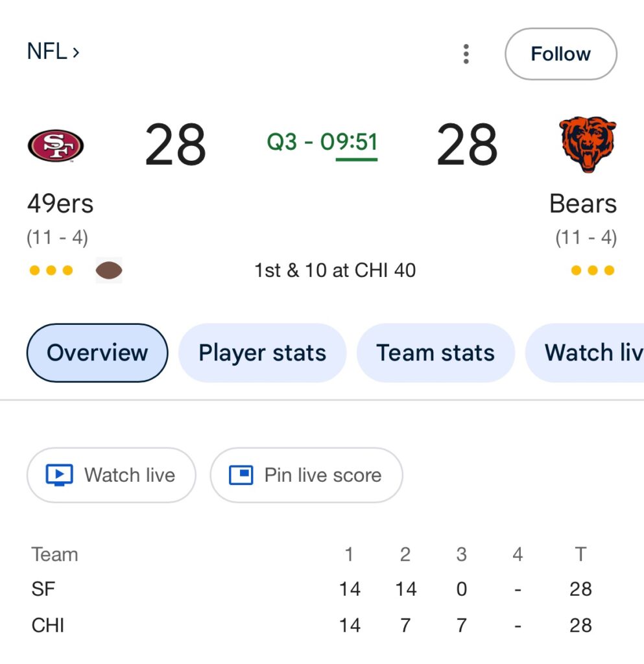Click the TV icon in Watch live button

point(60,475)
